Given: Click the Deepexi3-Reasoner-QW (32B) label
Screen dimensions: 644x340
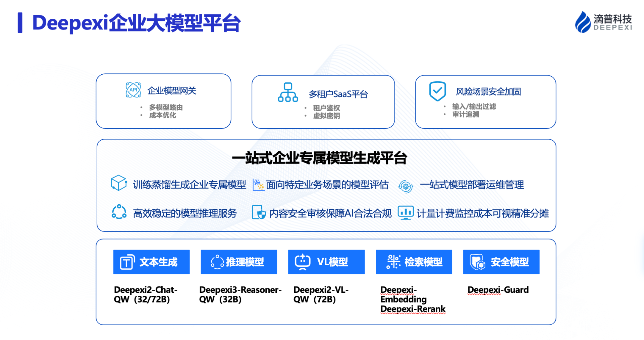Looking at the screenshot, I should pyautogui.click(x=240, y=294).
